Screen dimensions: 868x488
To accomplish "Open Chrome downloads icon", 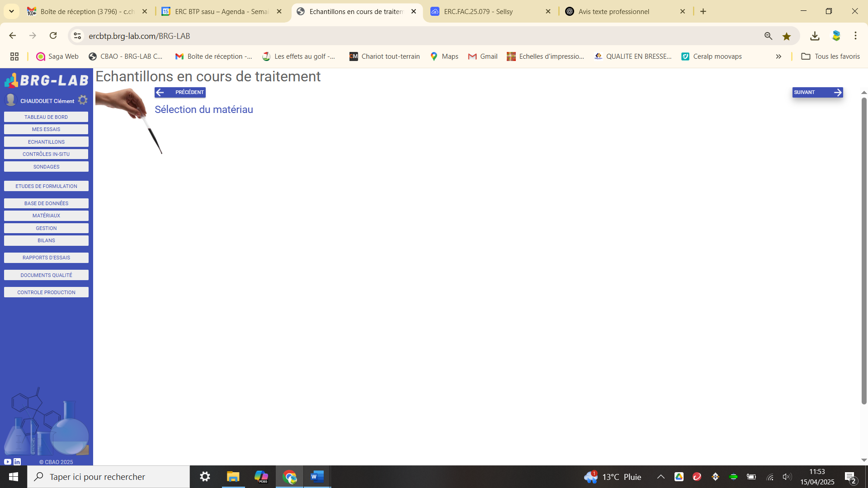I will tap(815, 36).
